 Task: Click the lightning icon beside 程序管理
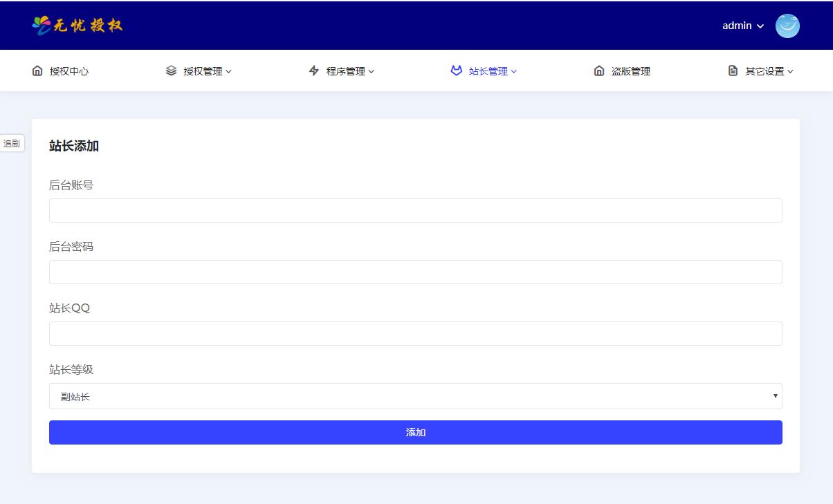click(314, 71)
